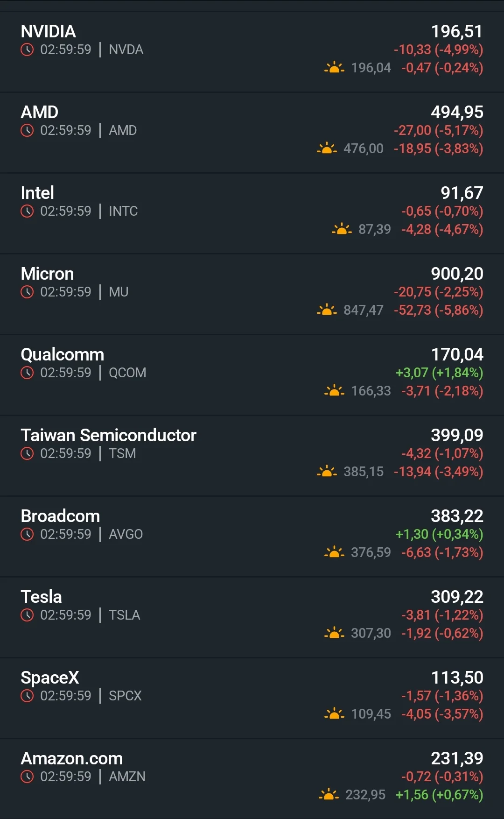Select the SpaceX SPCX ticker
Viewport: 504px width, 819px height.
point(125,696)
